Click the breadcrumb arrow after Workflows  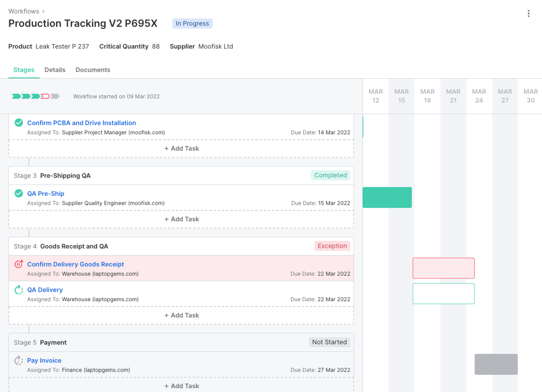pos(43,11)
